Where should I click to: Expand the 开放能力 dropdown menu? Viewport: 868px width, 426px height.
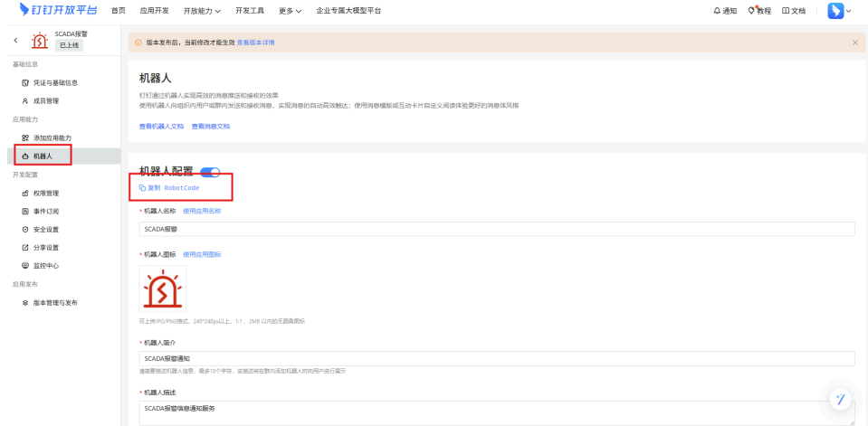(202, 11)
